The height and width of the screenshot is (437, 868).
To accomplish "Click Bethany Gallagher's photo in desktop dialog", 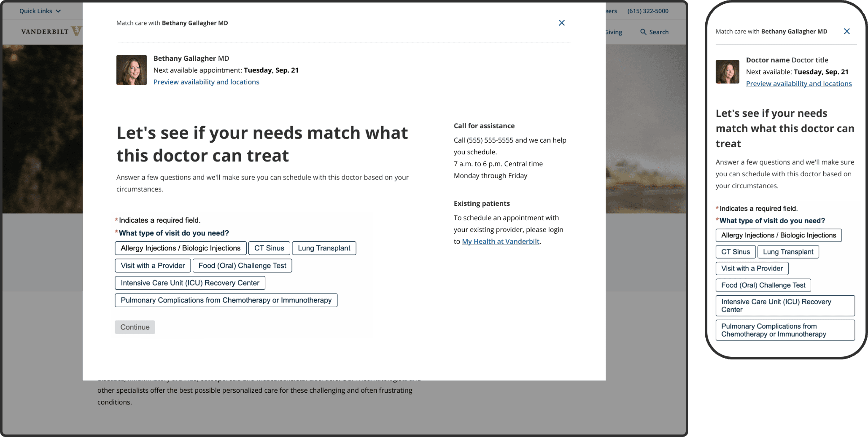I will pyautogui.click(x=131, y=70).
